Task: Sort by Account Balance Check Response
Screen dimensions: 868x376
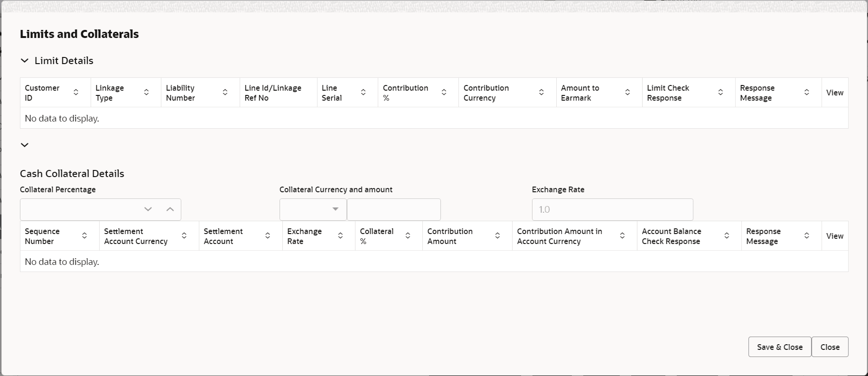Action: pos(727,236)
